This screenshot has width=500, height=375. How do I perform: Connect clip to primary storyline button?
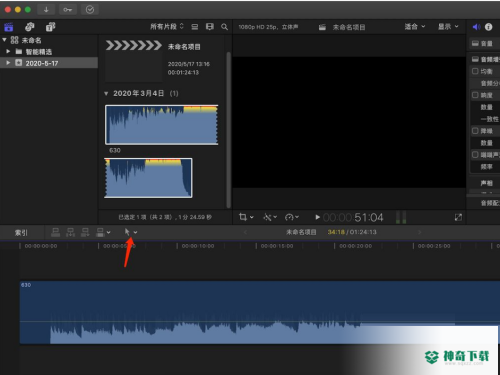[55, 232]
